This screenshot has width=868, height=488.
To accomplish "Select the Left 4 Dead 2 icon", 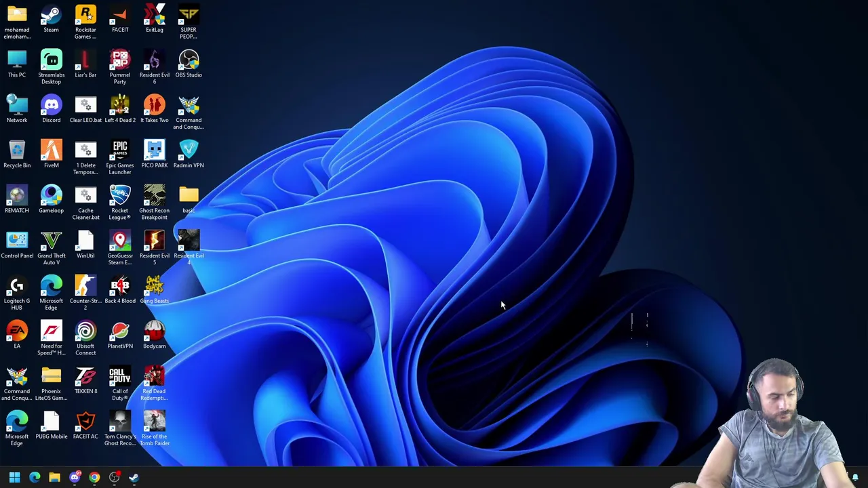I will (x=120, y=110).
